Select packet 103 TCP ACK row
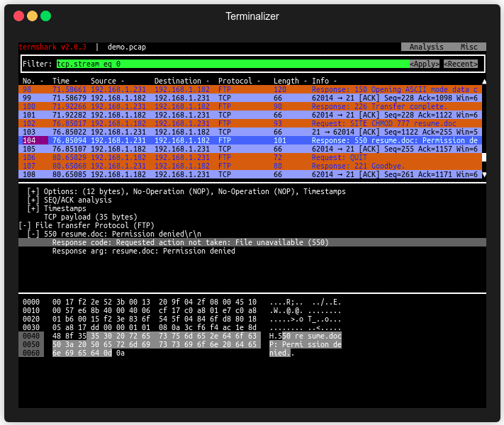Screen dimensions: 504x425 coord(250,132)
